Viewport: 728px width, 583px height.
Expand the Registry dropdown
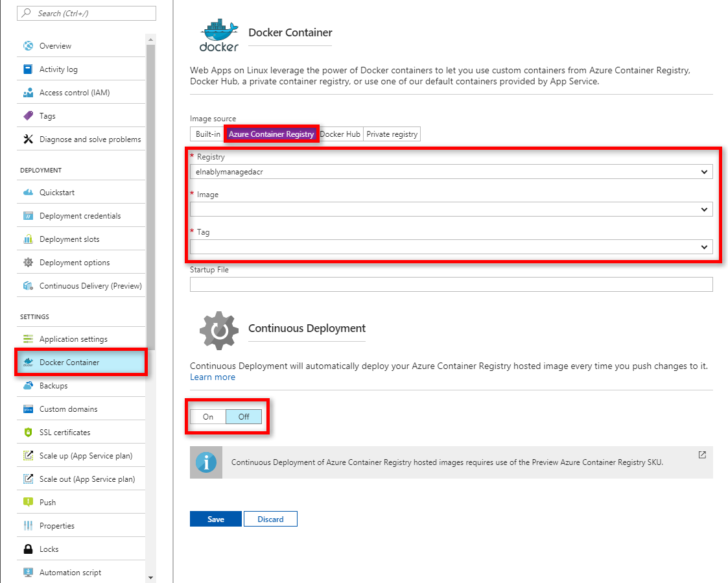click(451, 172)
